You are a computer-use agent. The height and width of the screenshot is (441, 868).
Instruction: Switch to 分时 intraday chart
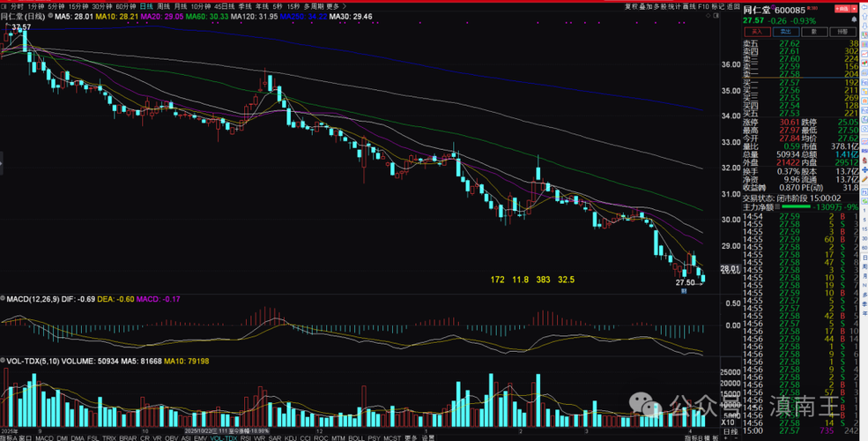coord(16,6)
